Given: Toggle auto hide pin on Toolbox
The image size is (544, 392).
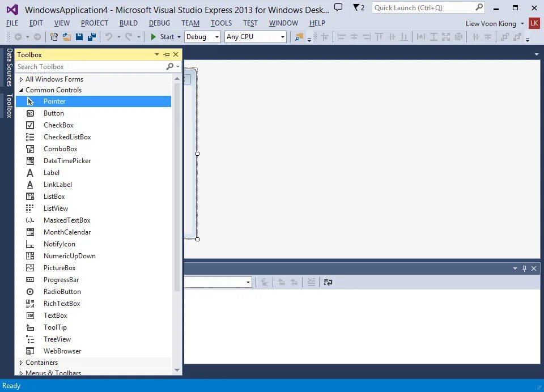Looking at the screenshot, I should pyautogui.click(x=167, y=54).
